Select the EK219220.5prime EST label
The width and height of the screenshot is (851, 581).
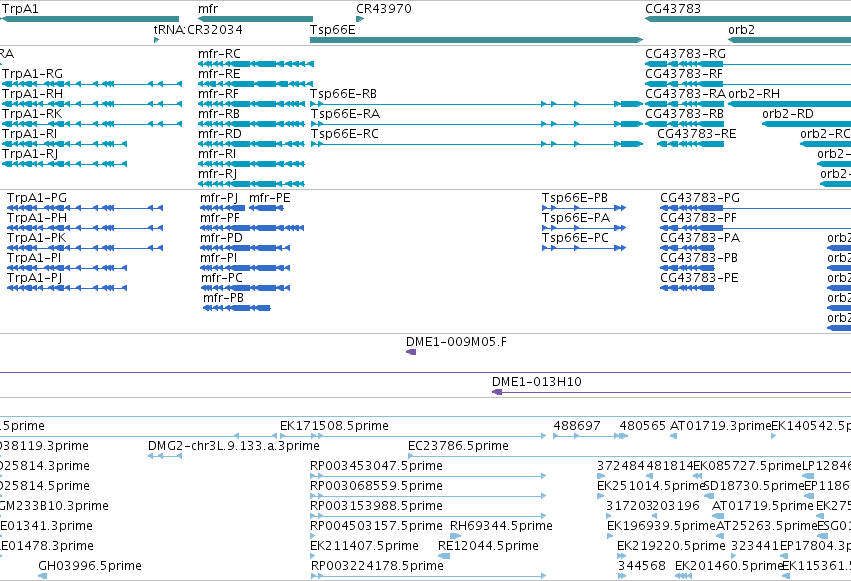pyautogui.click(x=671, y=546)
